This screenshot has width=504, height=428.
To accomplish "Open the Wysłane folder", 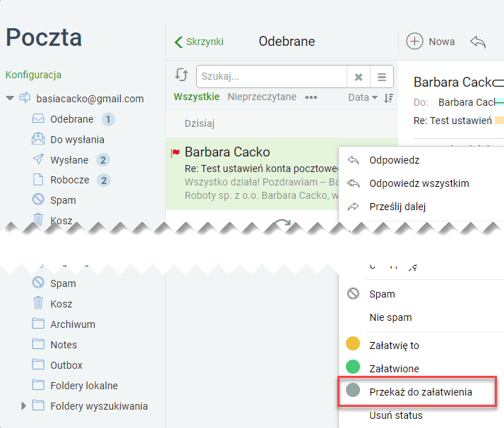I will coord(69,160).
